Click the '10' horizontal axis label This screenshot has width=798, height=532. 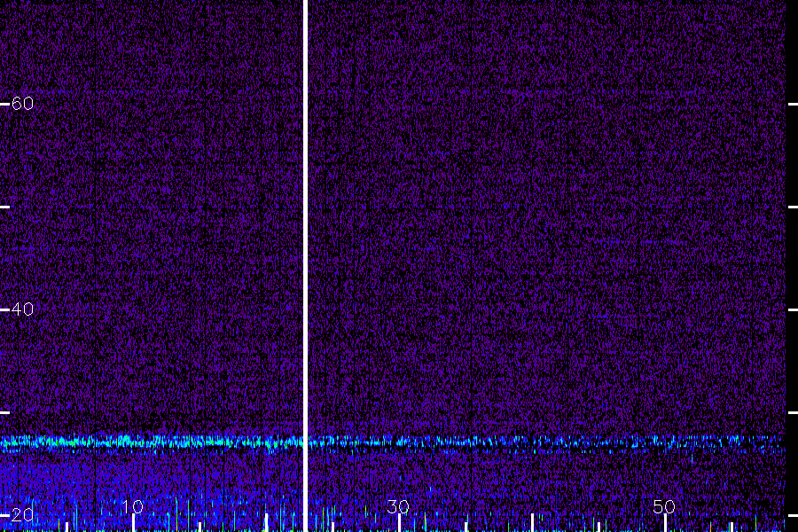point(133,506)
